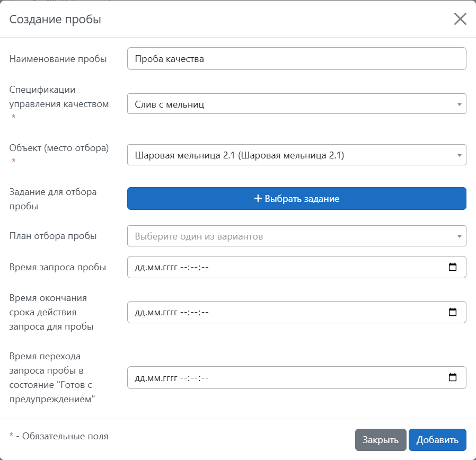Viewport: 476px width, 460px height.
Task: Expand the Объект (место отбора) dropdown arrow
Action: click(459, 155)
